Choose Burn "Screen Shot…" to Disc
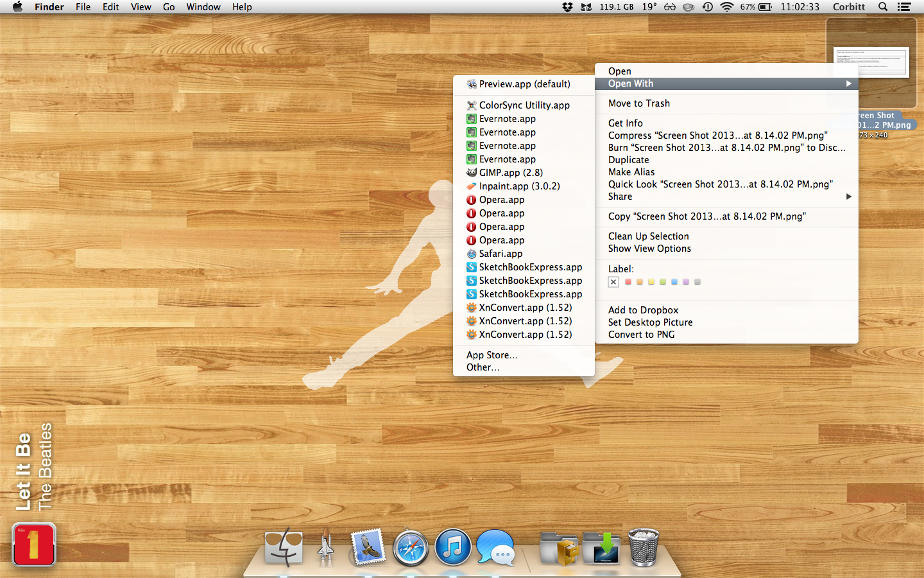Screen dimensions: 924x578 (726, 148)
